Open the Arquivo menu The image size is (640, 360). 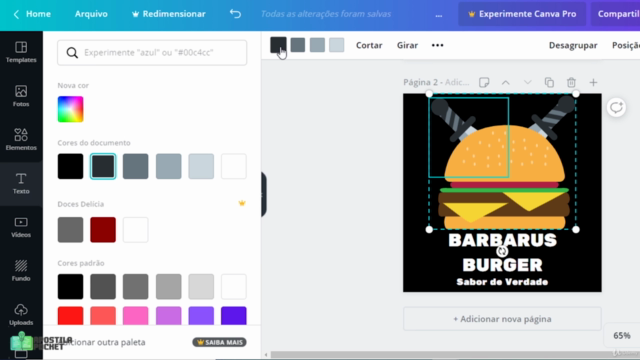tap(91, 14)
